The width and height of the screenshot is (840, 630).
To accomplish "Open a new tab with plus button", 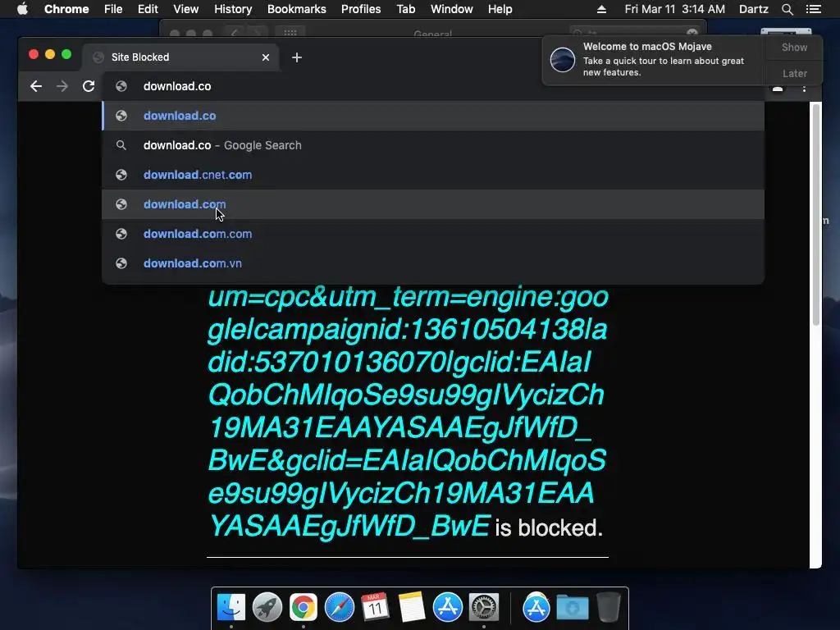I will [297, 57].
